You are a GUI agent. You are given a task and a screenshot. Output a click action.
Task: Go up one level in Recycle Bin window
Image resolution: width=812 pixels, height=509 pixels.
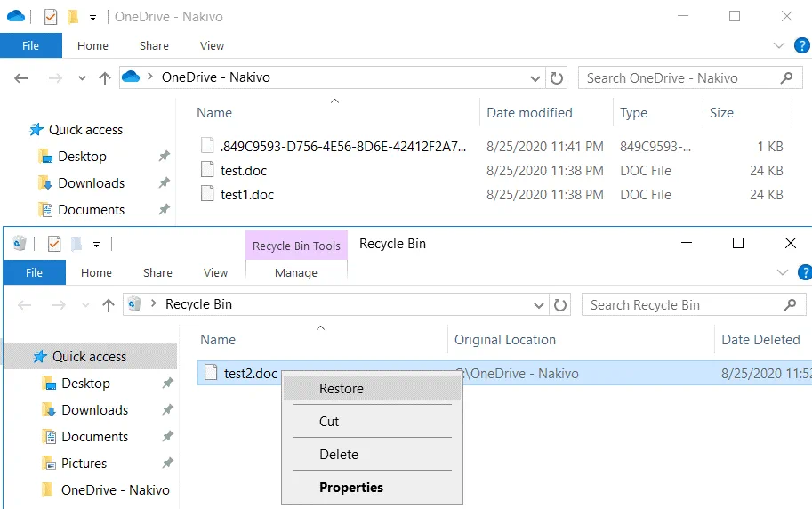[109, 305]
